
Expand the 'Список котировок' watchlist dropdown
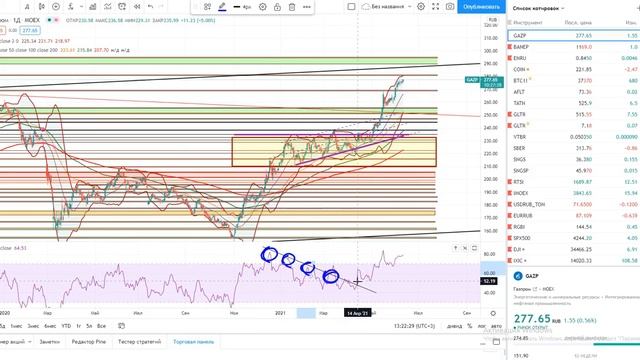point(538,8)
